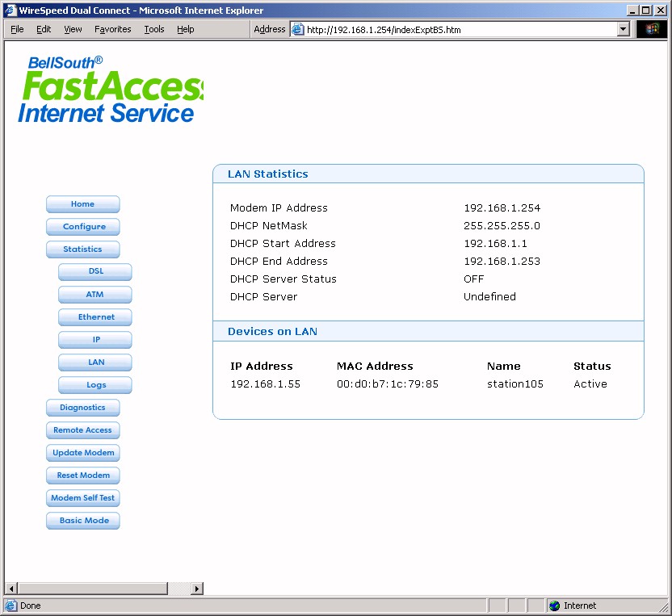The height and width of the screenshot is (616, 672).
Task: Show the Logs page
Action: click(x=95, y=385)
